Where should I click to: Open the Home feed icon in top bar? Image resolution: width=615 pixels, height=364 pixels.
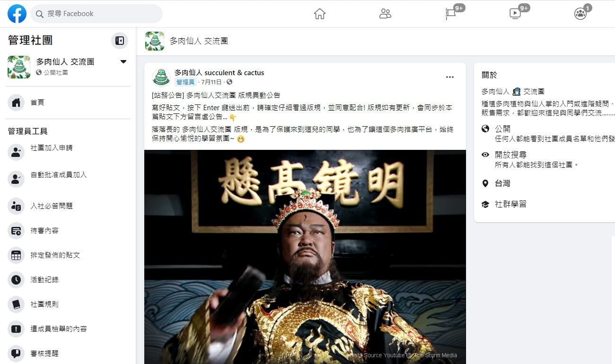coord(320,14)
